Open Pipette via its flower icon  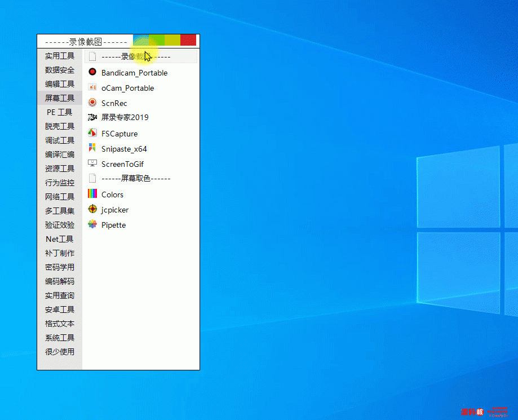click(92, 224)
